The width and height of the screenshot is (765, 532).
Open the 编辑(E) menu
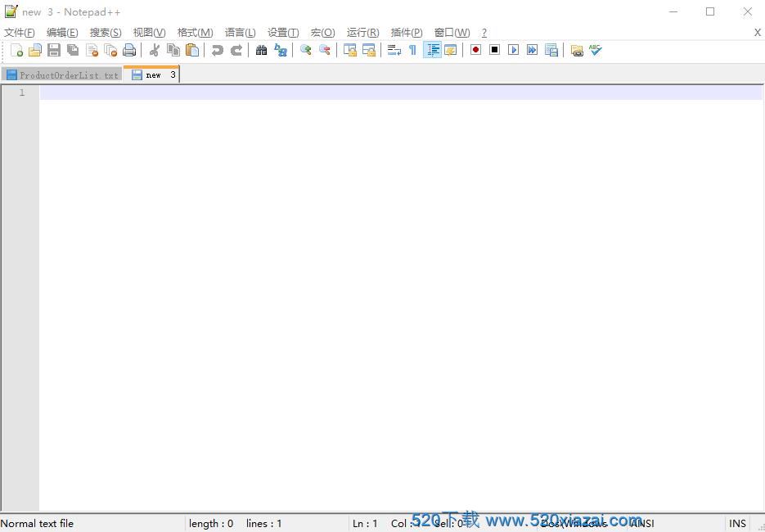tap(62, 33)
